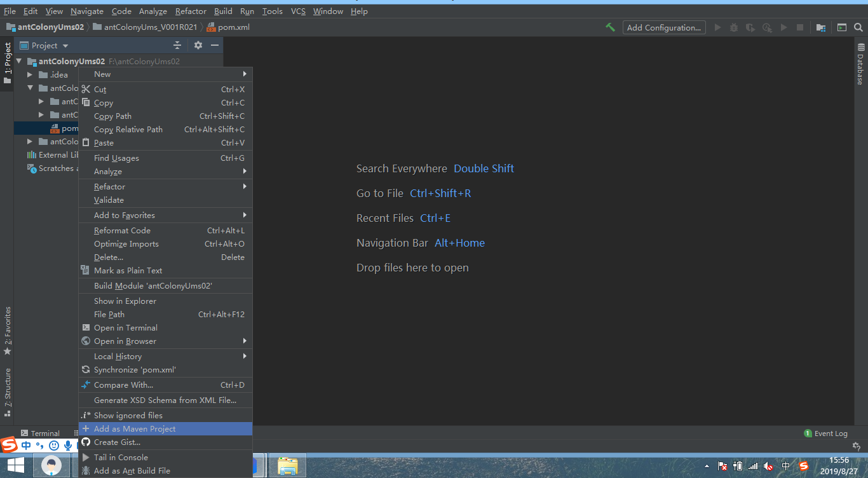Click Synchronize 'pom.xml'
This screenshot has height=478, width=868.
click(165, 370)
